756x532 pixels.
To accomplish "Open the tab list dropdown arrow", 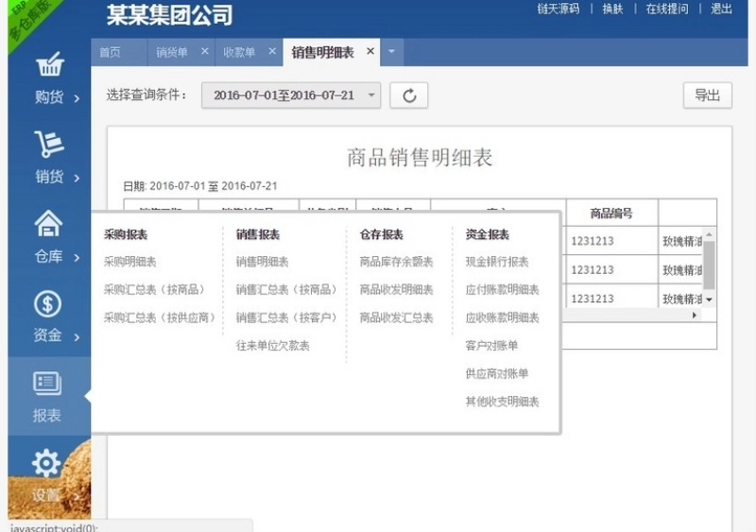I will [391, 52].
